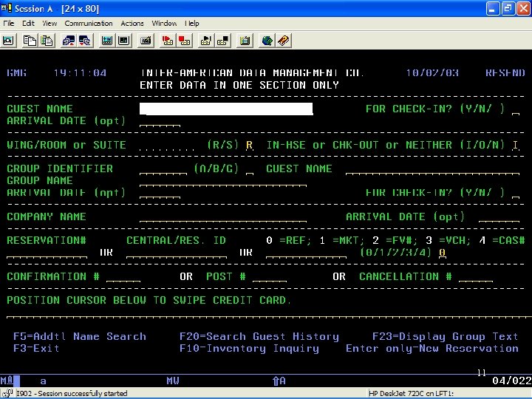Viewport: 532px width, 399px height.
Task: Click the REF/MKT/FV# reference number field
Action: (306, 253)
